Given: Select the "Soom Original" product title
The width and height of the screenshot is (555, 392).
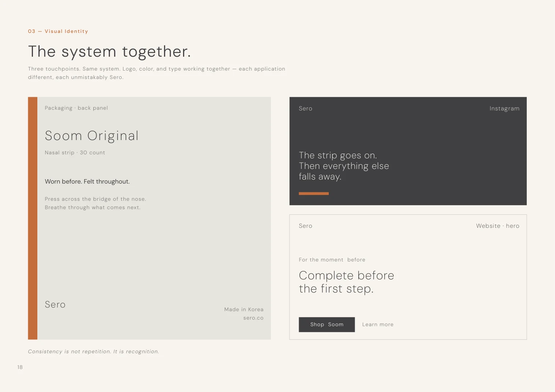Looking at the screenshot, I should [92, 136].
